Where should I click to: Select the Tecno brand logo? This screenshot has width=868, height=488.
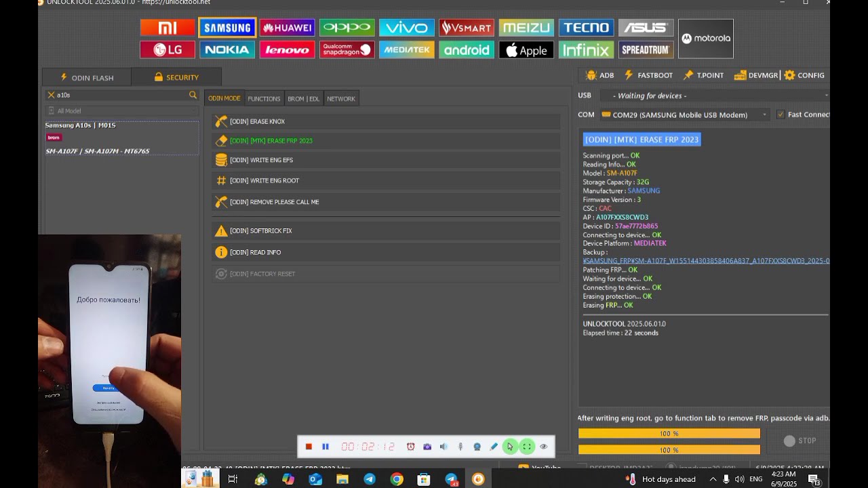click(x=586, y=28)
